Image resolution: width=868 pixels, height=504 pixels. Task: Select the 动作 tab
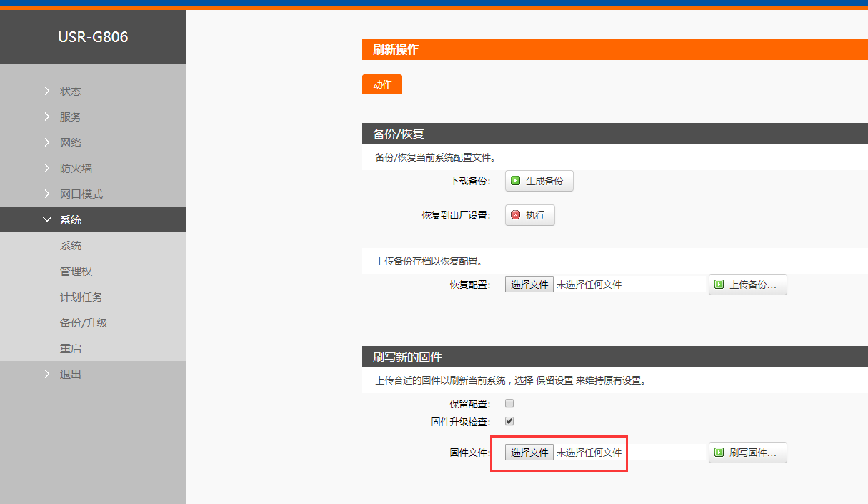pos(382,84)
